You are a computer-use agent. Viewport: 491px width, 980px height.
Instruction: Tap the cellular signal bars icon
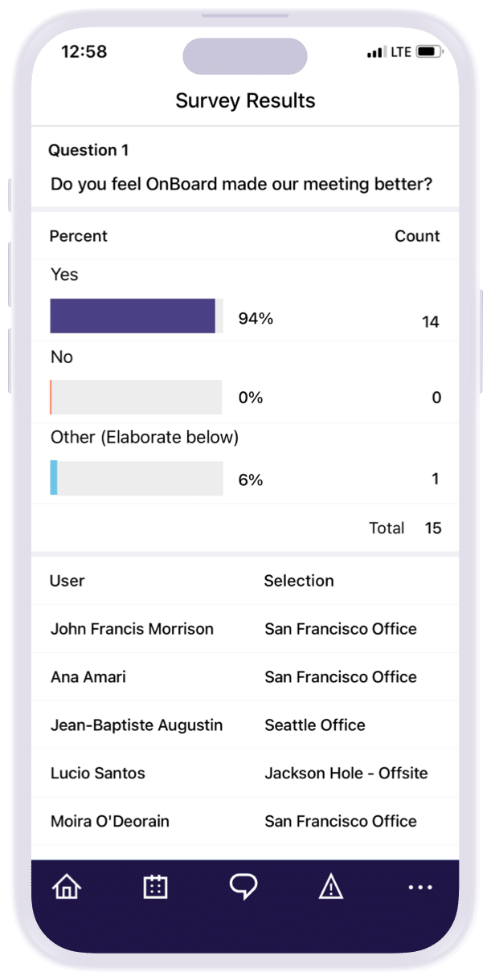(x=376, y=53)
